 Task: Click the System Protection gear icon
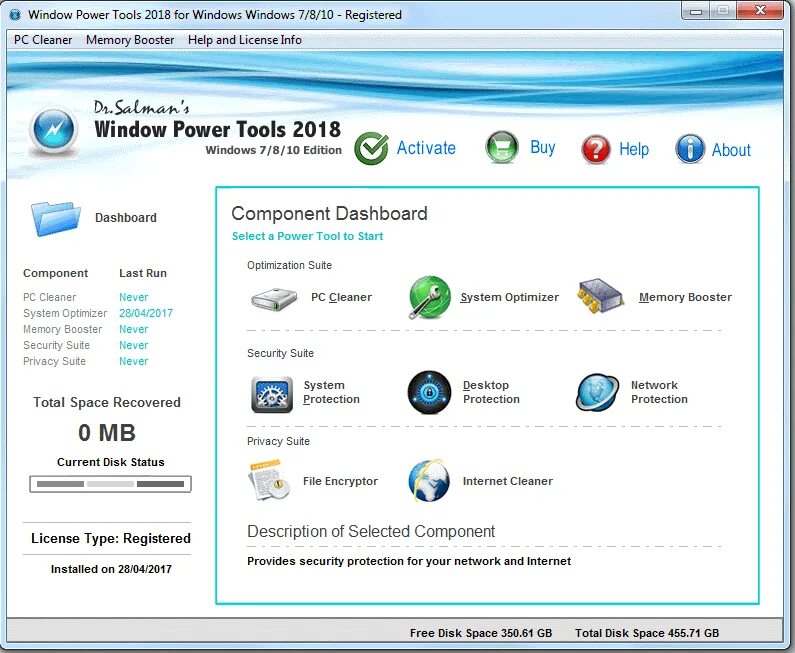(x=272, y=394)
